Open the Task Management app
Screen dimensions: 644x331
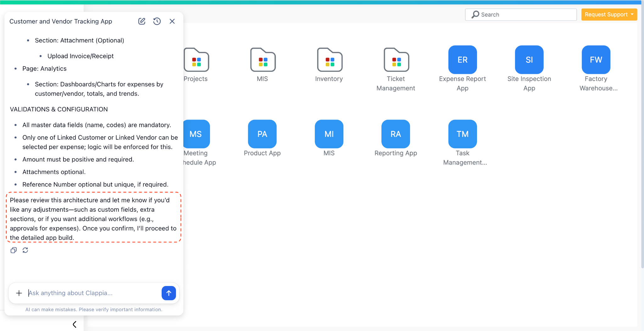[462, 134]
